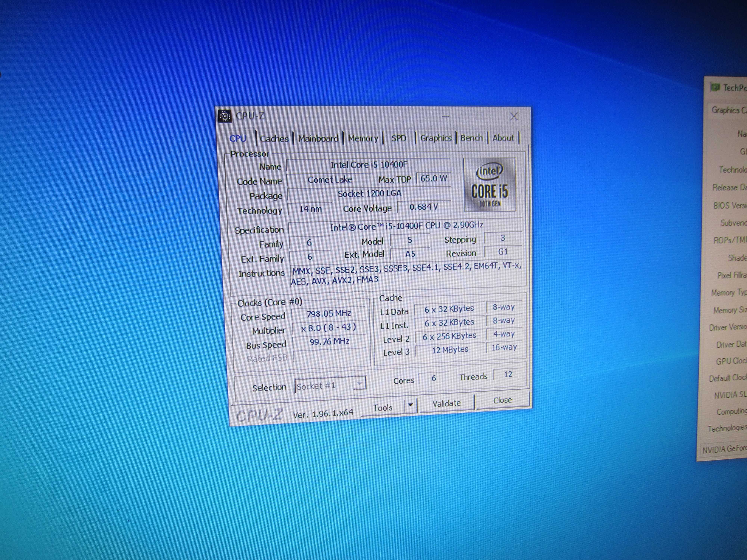Click the Stepping value '3'
This screenshot has height=560, width=747.
click(503, 238)
